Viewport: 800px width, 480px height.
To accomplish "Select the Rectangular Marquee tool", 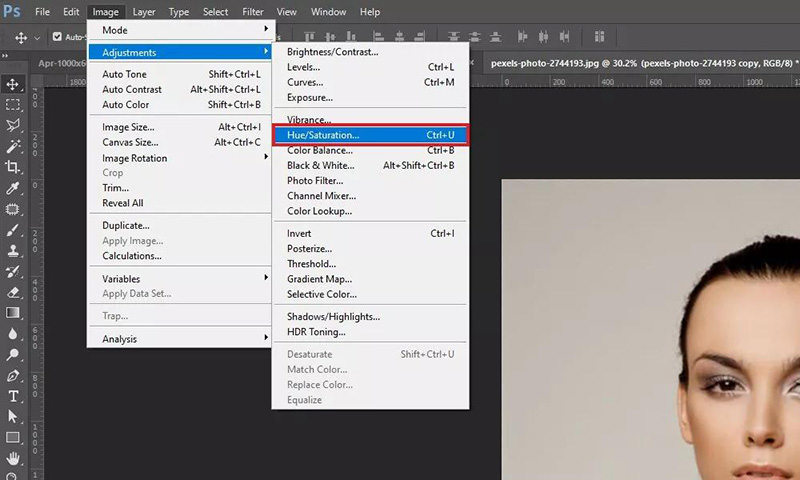I will (x=14, y=104).
